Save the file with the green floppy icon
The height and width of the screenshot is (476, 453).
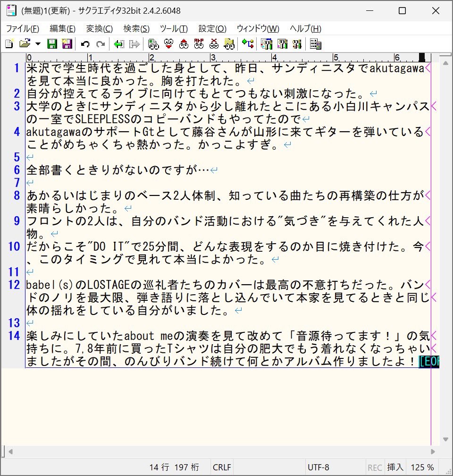[52, 44]
